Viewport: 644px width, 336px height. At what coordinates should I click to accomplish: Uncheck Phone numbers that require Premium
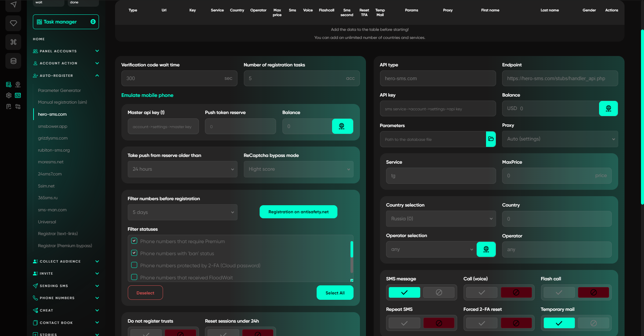pos(134,241)
